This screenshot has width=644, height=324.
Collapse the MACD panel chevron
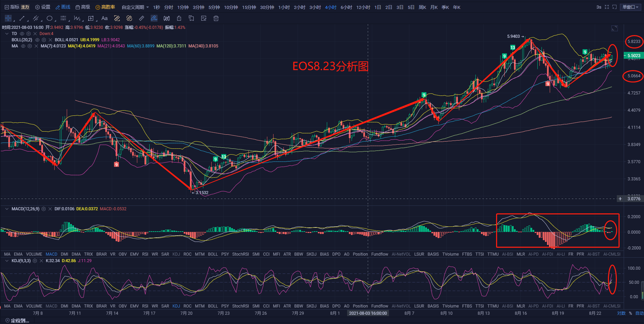tap(7, 209)
